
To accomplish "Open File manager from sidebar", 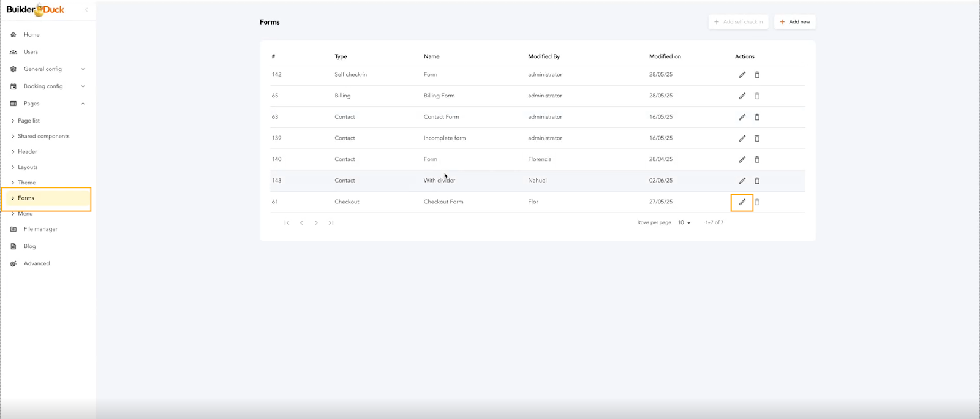I will pyautogui.click(x=40, y=229).
